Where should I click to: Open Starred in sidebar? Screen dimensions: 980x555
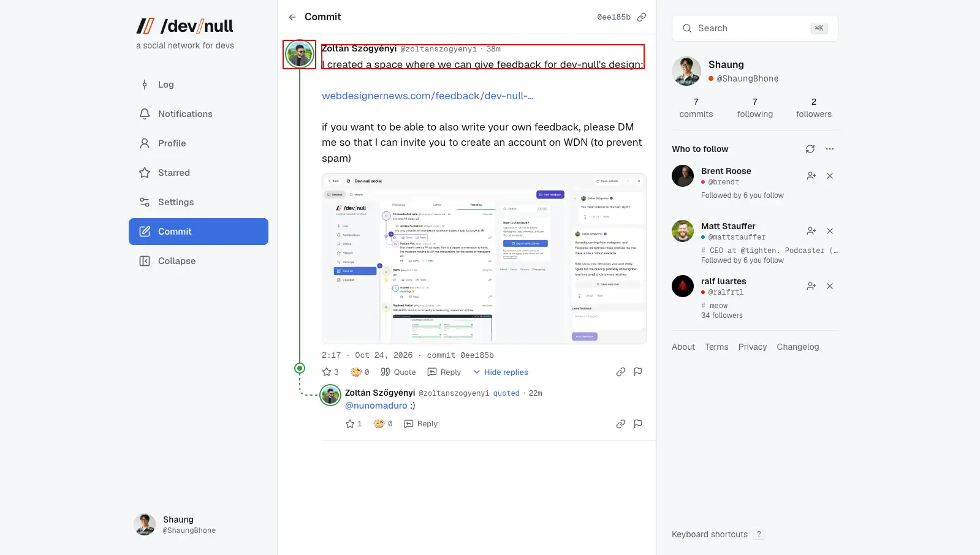point(199,173)
